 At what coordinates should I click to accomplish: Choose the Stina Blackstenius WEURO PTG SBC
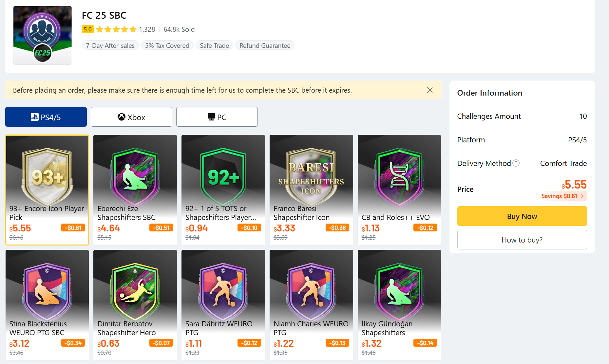(47, 304)
